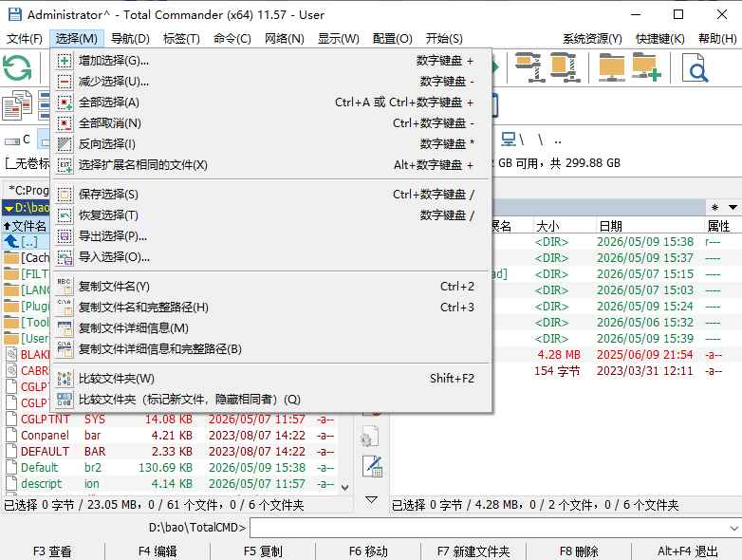Choose 比较文件夹(W) menu entry
This screenshot has width=742, height=560.
click(x=271, y=378)
